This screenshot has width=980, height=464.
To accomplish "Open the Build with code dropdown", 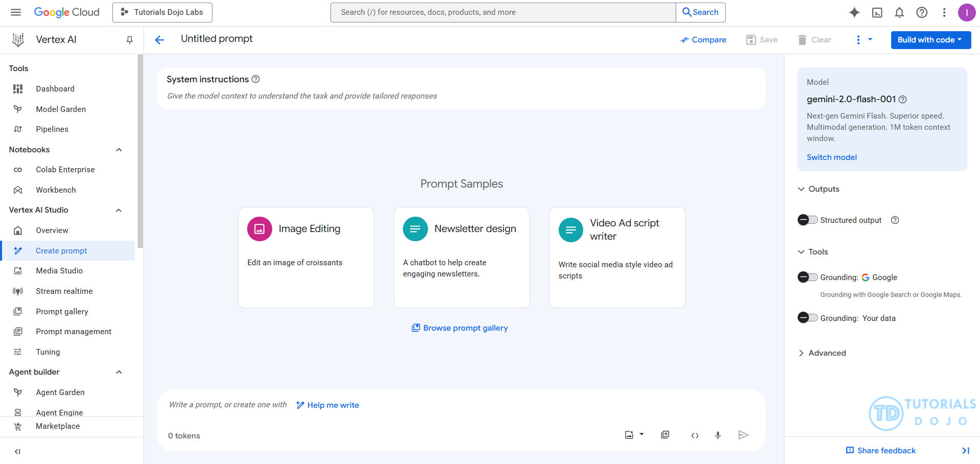I will click(x=930, y=40).
